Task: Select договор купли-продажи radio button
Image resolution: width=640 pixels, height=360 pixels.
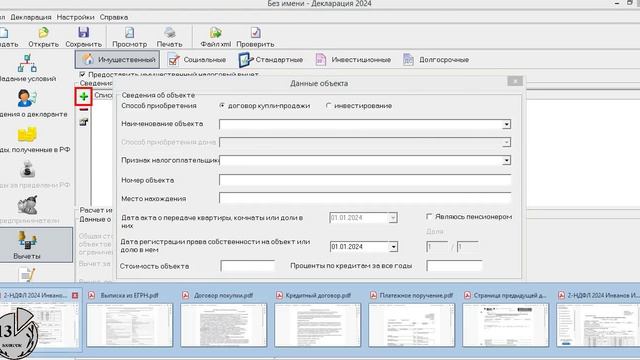Action: point(222,106)
